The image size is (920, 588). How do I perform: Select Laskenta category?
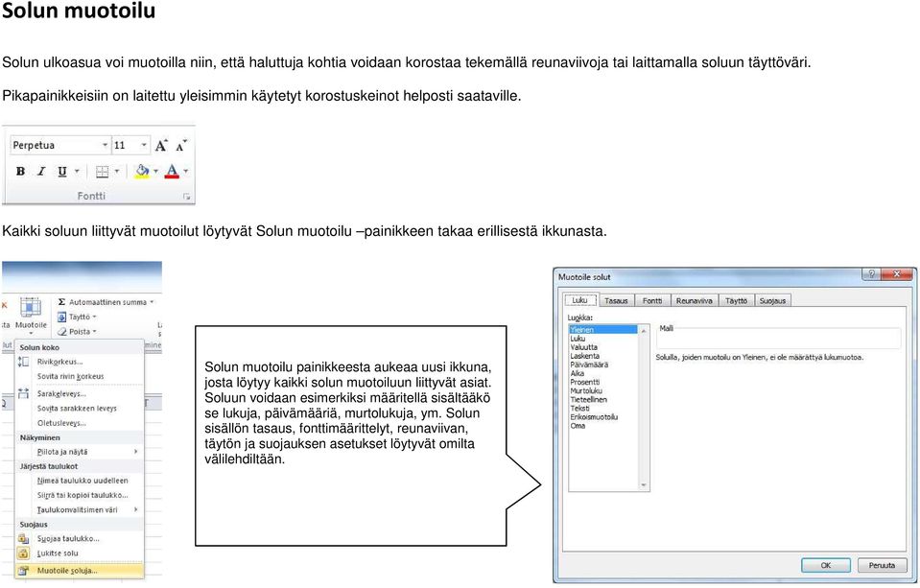tap(602, 356)
